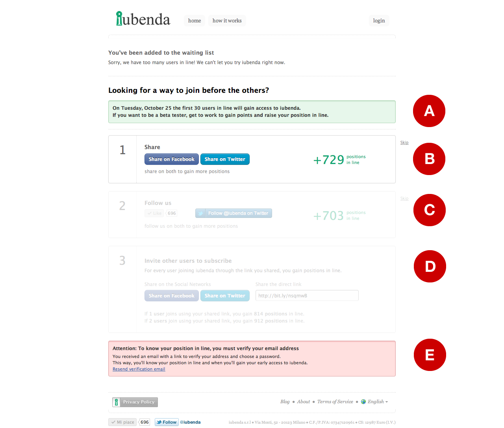Click red annotation circle B
Image resolution: width=504 pixels, height=428 pixels.
429,159
